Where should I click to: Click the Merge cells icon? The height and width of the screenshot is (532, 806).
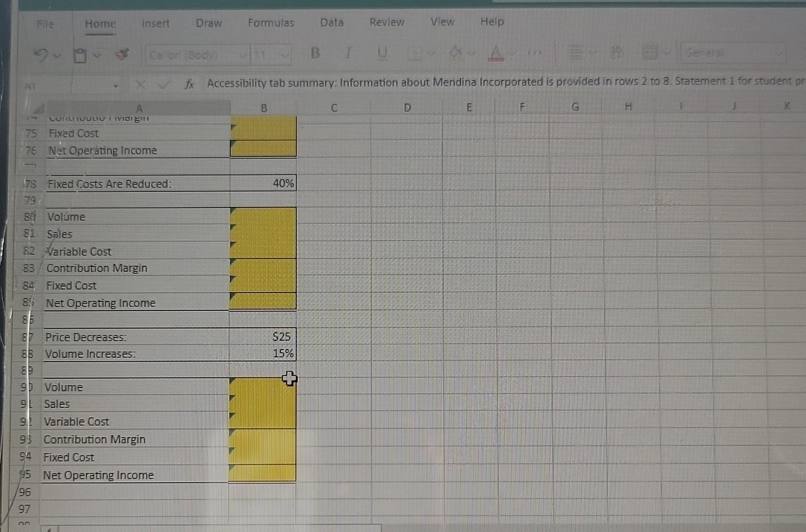click(650, 52)
